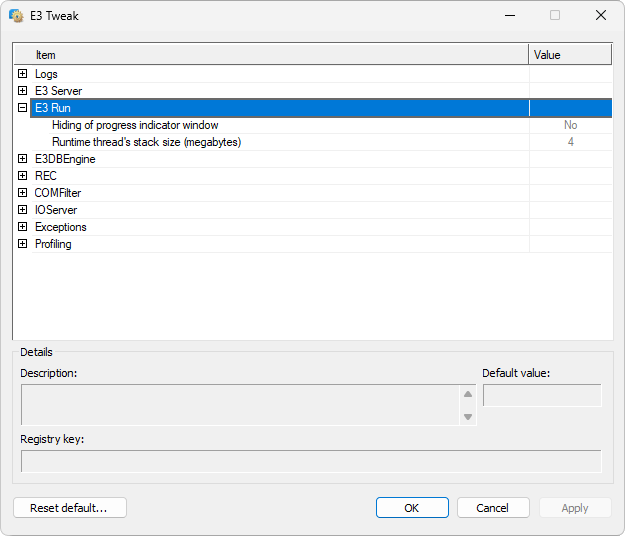Expand the IOServer tree node
The width and height of the screenshot is (625, 536).
[22, 210]
